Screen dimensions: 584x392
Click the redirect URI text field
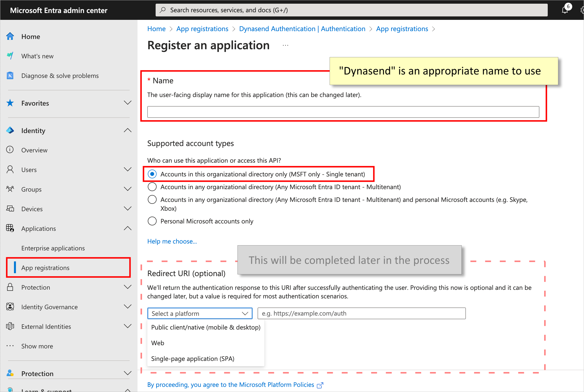361,313
